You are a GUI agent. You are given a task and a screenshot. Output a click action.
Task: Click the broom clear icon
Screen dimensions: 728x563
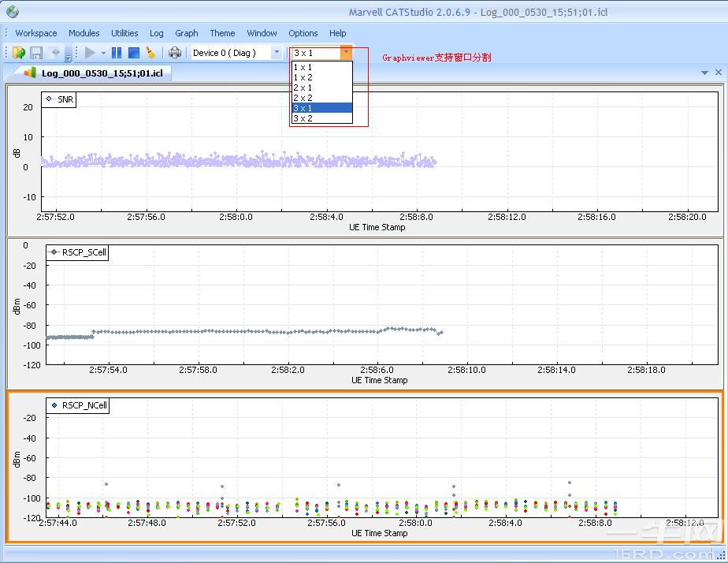[x=150, y=53]
